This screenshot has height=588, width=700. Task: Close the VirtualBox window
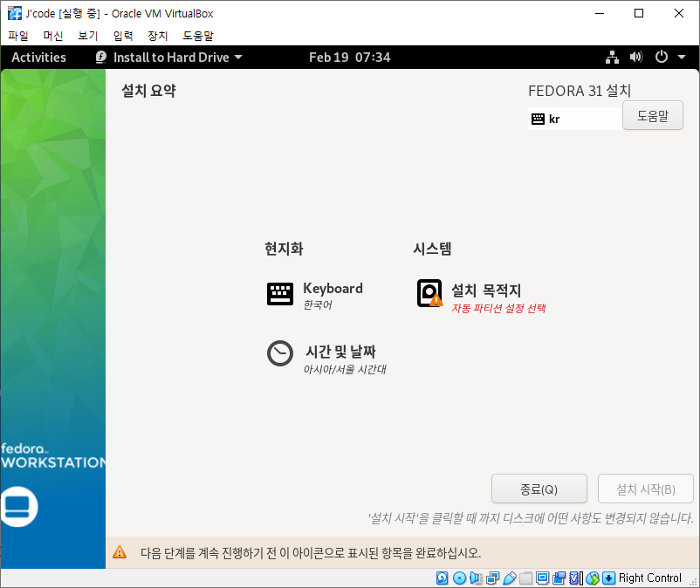click(x=678, y=13)
